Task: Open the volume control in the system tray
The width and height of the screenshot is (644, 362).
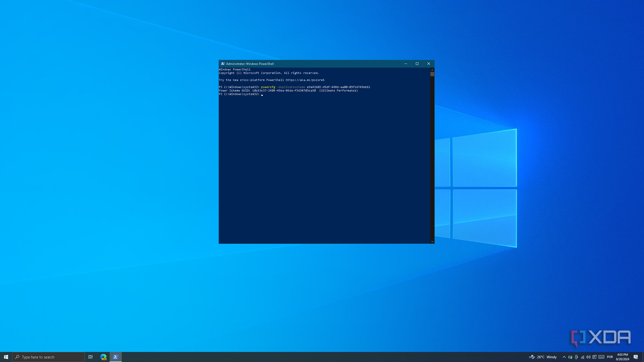Action: pyautogui.click(x=588, y=357)
